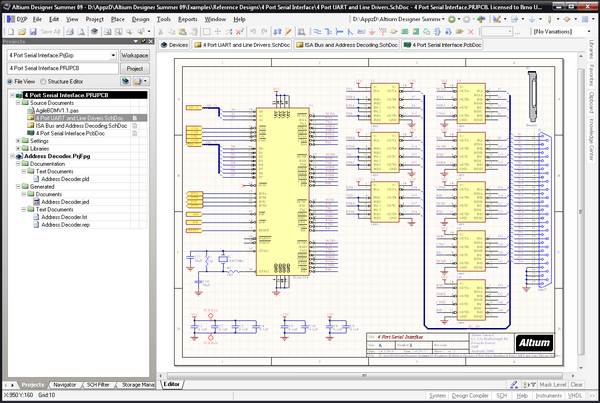Open the Devices view icon in the toolbar
Viewport: 600px width, 403px height.
pos(94,32)
